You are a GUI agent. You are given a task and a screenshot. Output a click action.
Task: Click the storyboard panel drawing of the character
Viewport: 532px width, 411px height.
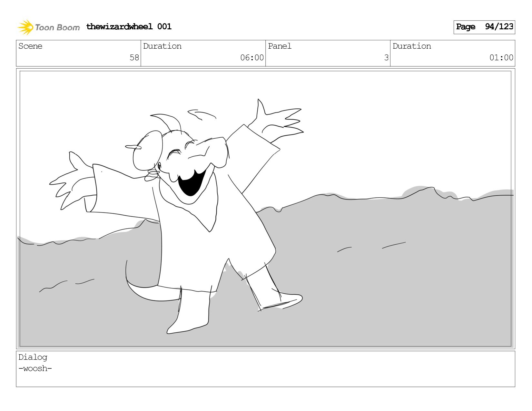tap(265, 209)
